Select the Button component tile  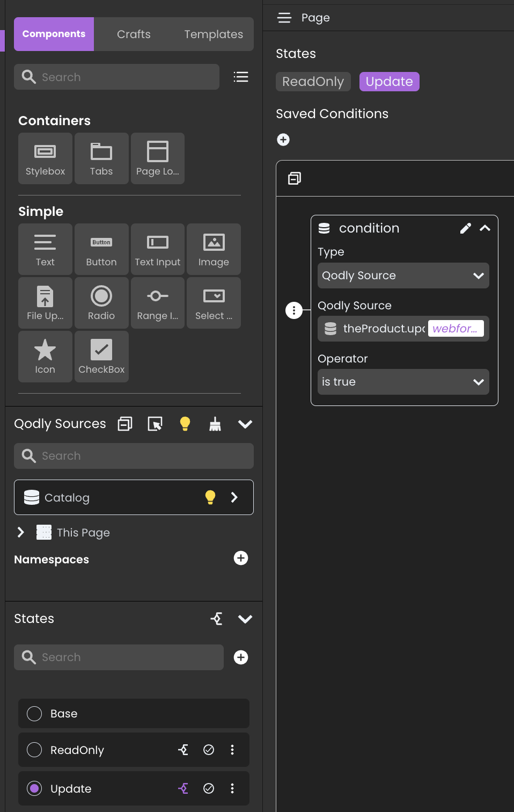coord(101,250)
